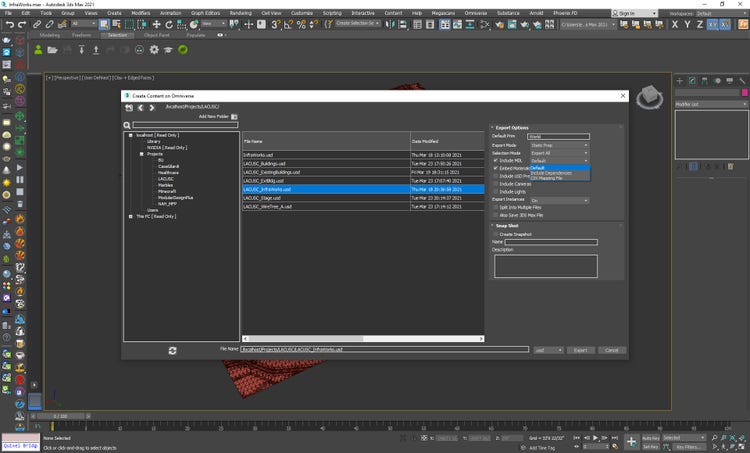Click the search magnifier icon in dialog
Viewport: 750px width, 453px height.
128,125
